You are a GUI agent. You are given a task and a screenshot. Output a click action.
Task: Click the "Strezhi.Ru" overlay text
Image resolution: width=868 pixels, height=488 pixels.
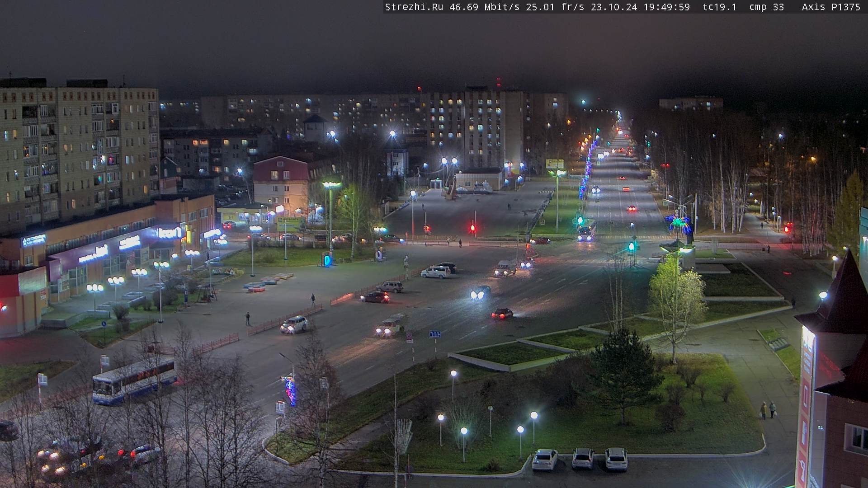[414, 7]
